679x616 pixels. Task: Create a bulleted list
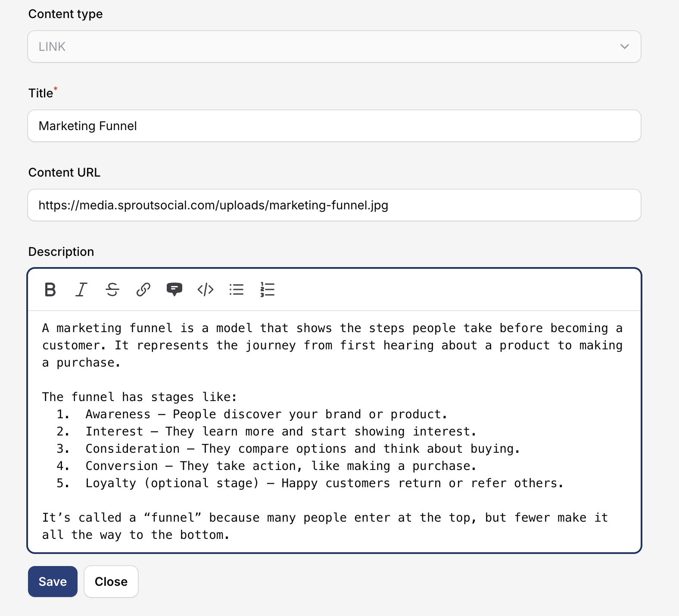coord(237,289)
